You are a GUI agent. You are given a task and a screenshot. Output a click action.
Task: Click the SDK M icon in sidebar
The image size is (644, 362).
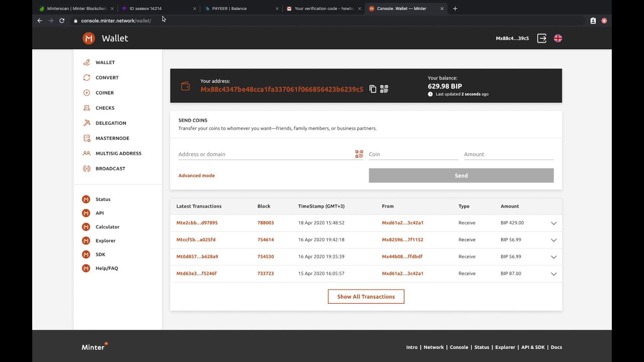pyautogui.click(x=86, y=254)
